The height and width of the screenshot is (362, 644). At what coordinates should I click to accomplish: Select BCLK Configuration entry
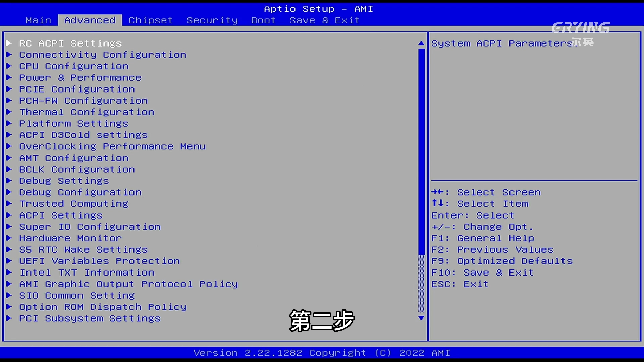[77, 169]
